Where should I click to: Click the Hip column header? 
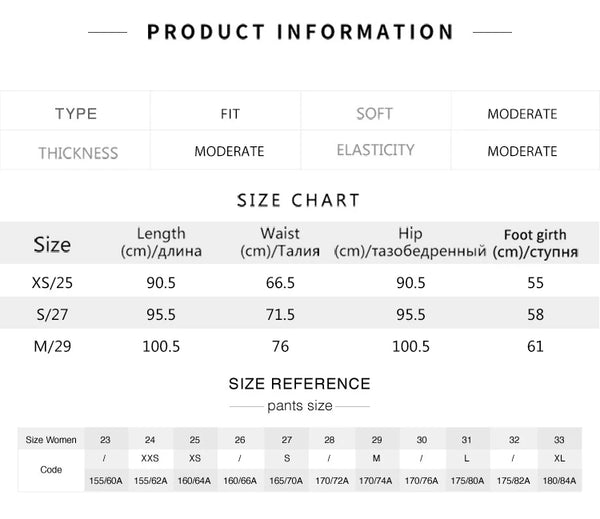(410, 241)
